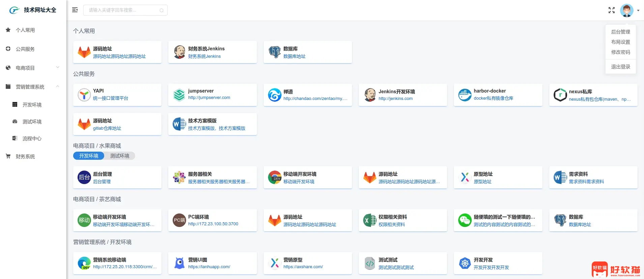Open the 茶艺商城 数据库 card
Viewport: 644px width, 279px height.
(x=593, y=220)
